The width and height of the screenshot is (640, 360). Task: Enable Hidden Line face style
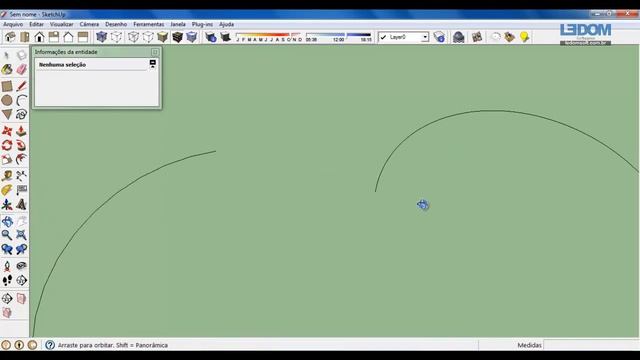(x=148, y=37)
